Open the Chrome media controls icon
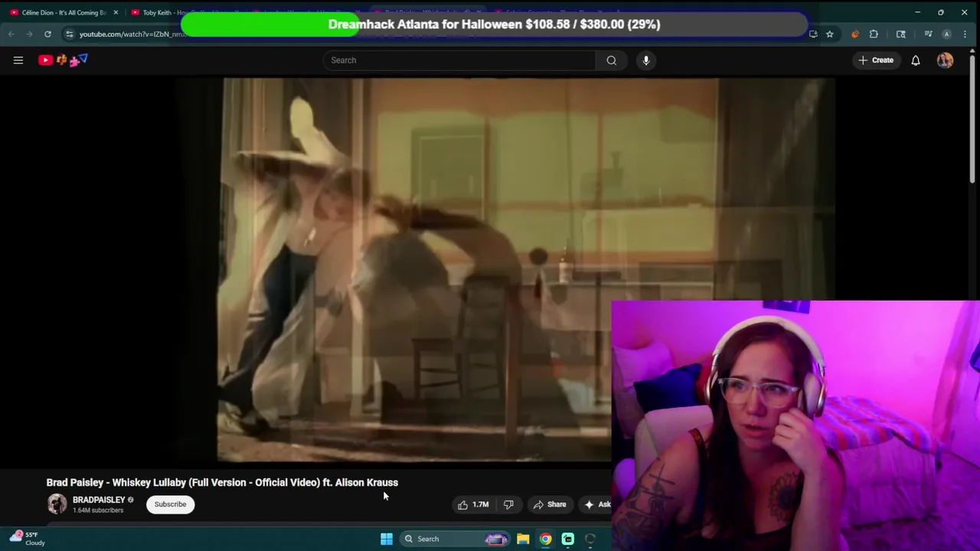 tap(928, 34)
